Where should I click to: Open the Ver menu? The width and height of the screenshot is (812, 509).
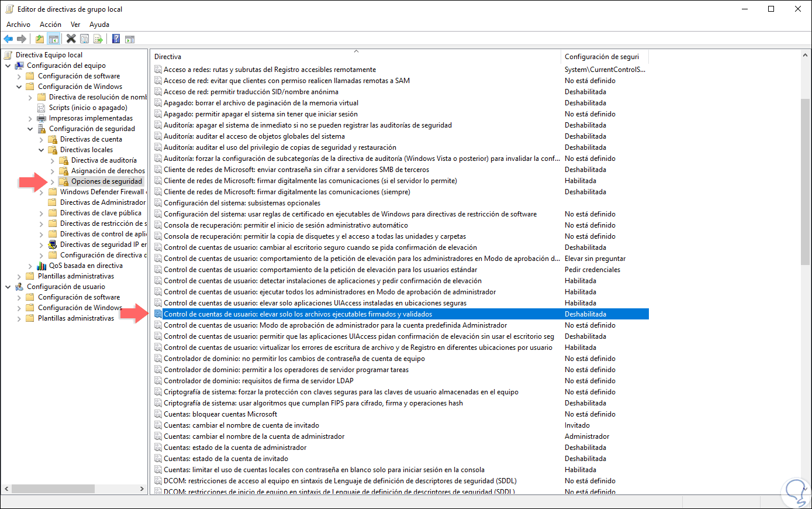(75, 24)
